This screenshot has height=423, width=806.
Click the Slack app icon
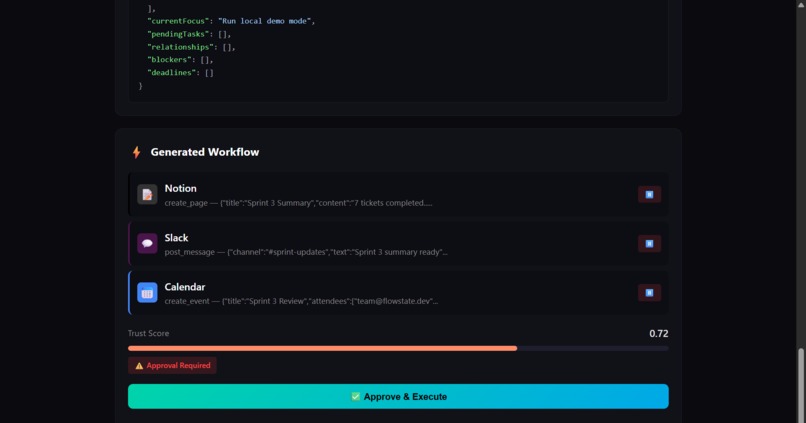(x=147, y=244)
